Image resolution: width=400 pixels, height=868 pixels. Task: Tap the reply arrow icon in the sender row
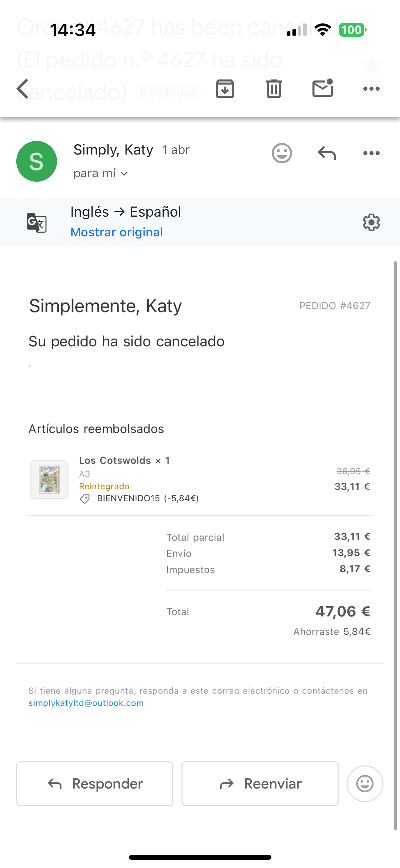click(x=327, y=153)
